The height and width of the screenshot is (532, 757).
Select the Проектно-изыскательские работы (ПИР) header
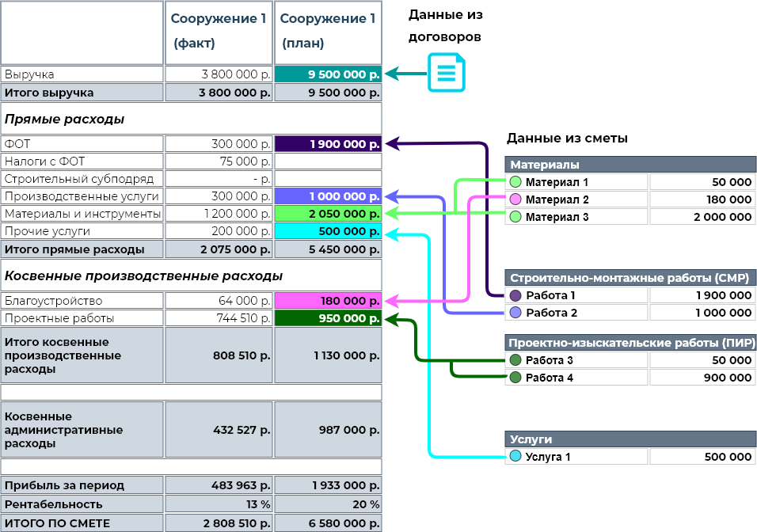[x=630, y=343]
